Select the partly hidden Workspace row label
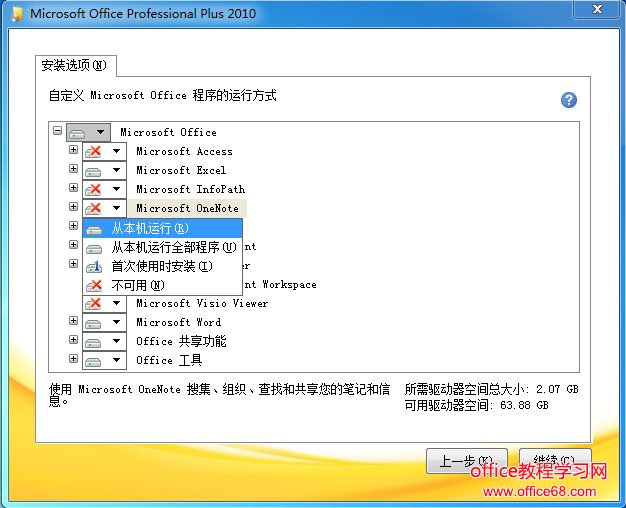Screen dimensions: 626x508 [x=280, y=284]
